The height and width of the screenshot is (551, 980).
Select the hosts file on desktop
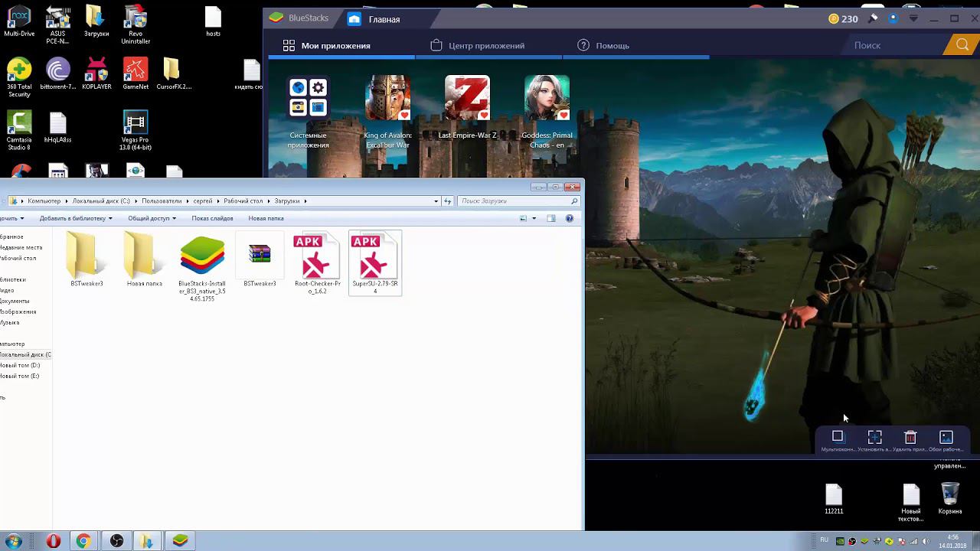click(213, 21)
